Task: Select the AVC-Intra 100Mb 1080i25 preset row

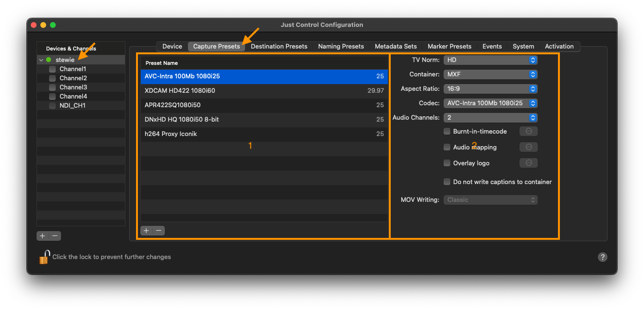Action: (x=264, y=76)
